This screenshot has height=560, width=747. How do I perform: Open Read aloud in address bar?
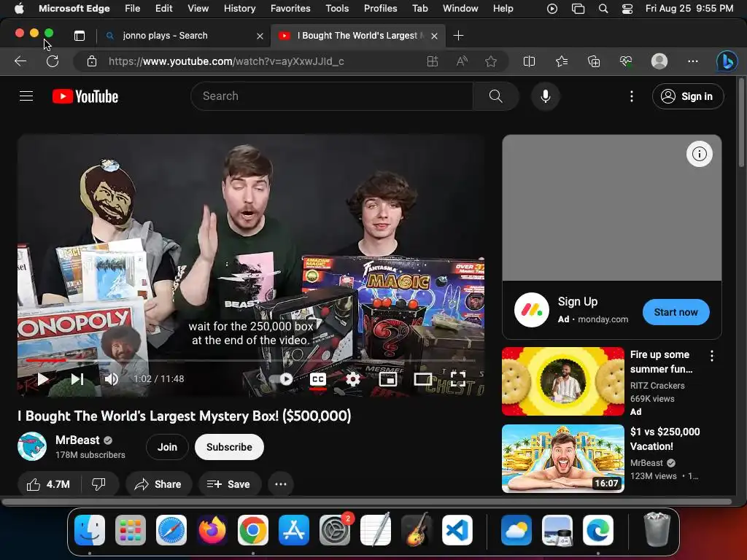[x=462, y=61]
